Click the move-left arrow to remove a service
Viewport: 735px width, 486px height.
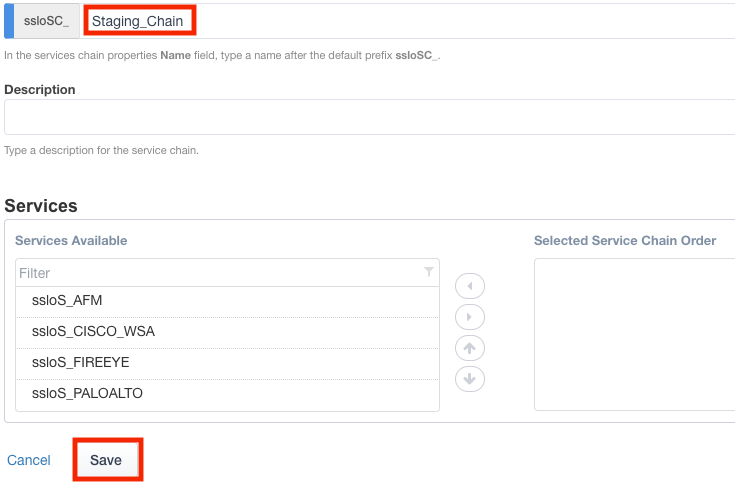tap(470, 287)
